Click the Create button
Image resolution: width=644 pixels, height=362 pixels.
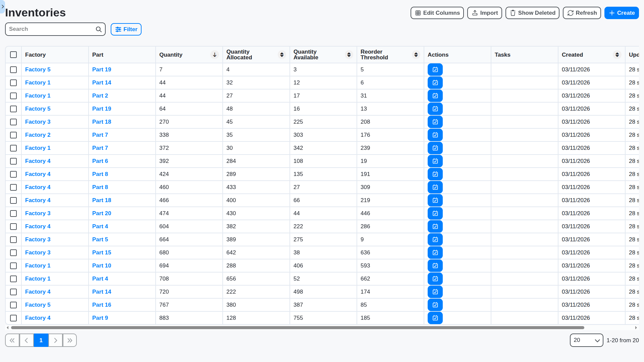click(x=622, y=13)
